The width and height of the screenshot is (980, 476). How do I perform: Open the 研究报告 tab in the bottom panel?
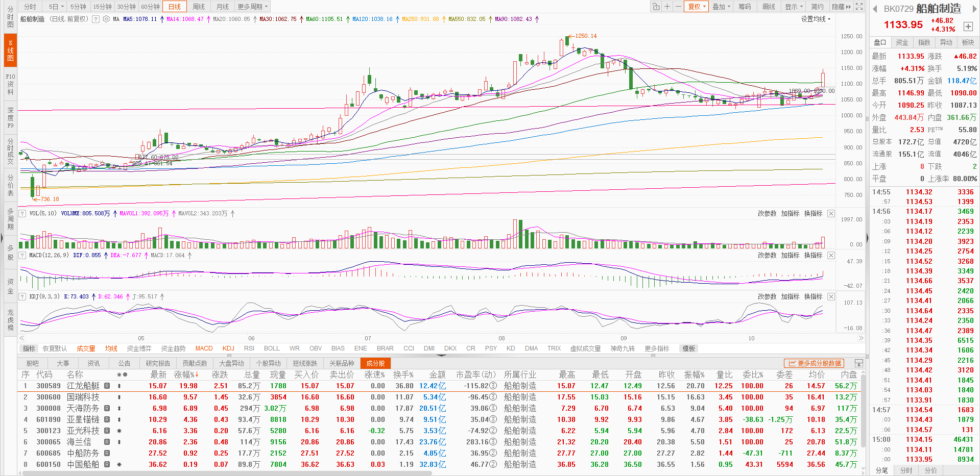tap(158, 363)
